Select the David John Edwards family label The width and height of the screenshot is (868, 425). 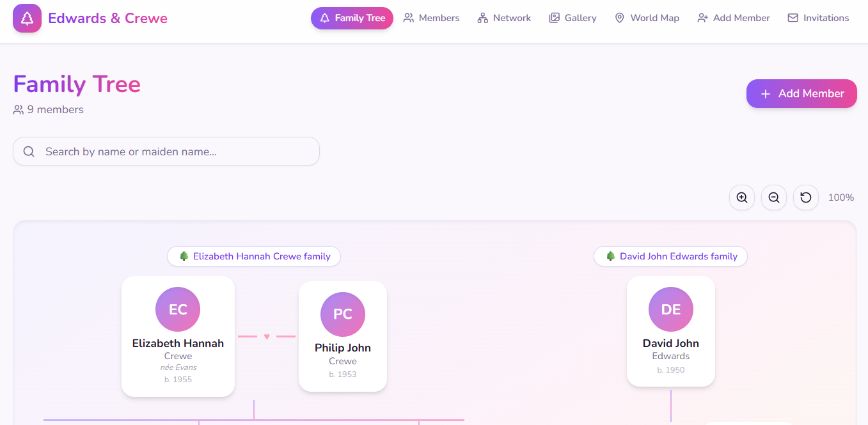(x=670, y=256)
